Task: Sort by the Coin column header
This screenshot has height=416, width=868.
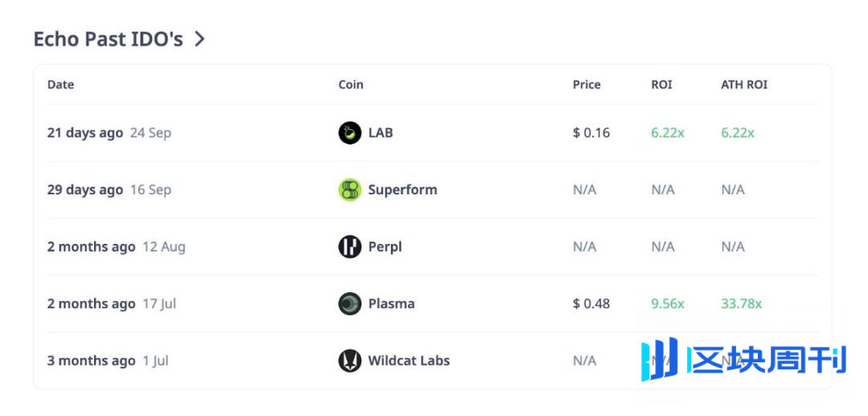Action: (350, 84)
